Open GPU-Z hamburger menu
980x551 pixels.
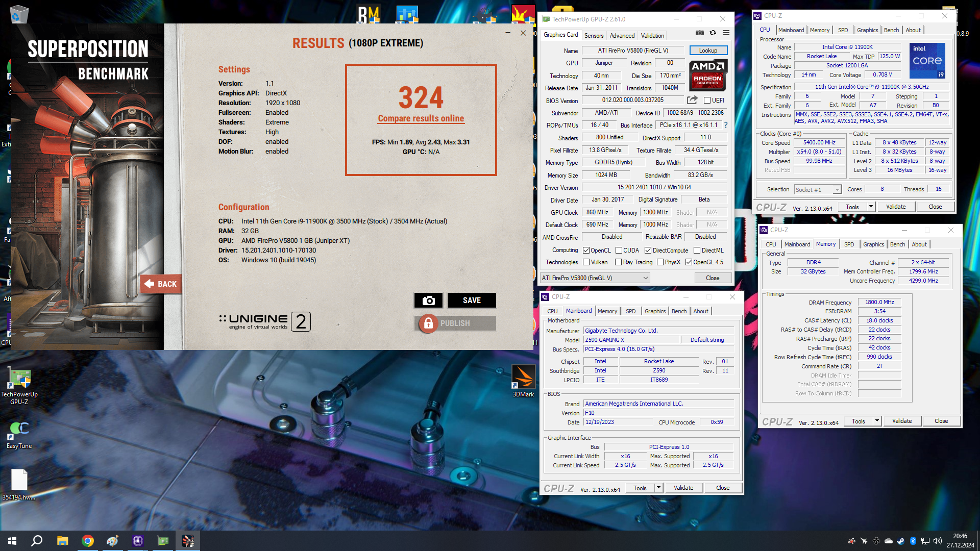point(726,33)
